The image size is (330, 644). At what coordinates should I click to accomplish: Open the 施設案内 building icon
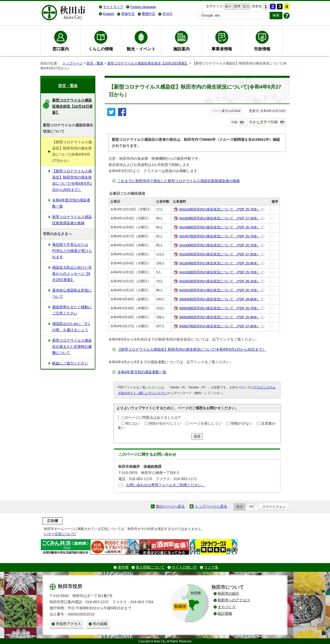[181, 37]
